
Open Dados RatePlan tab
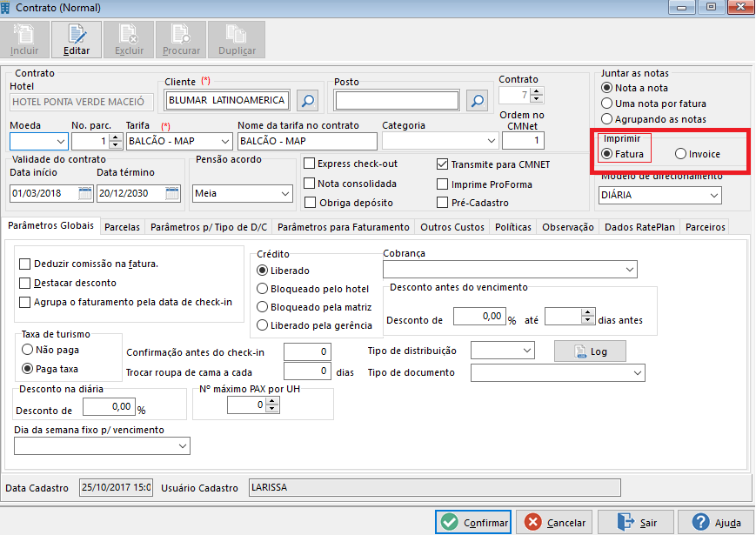[x=639, y=227]
